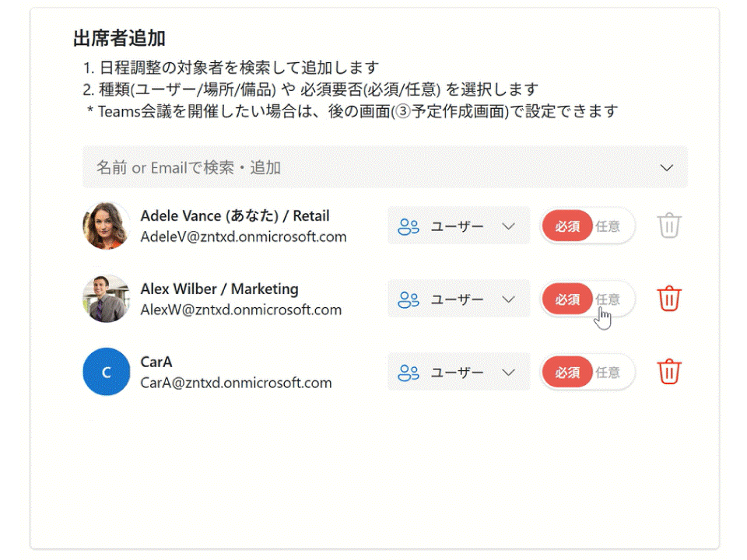
Task: Toggle Adele Vance's 必須 required switch
Action: point(567,226)
